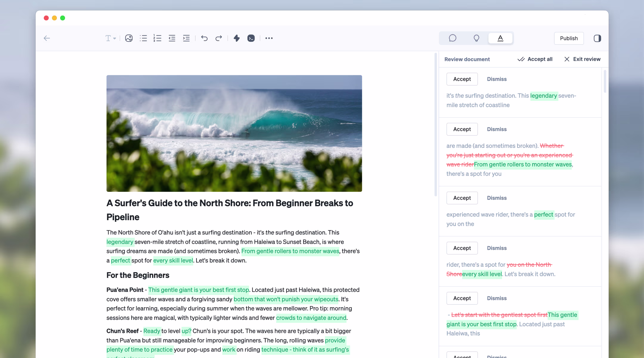The height and width of the screenshot is (358, 644).
Task: Exit review mode
Action: (x=582, y=59)
